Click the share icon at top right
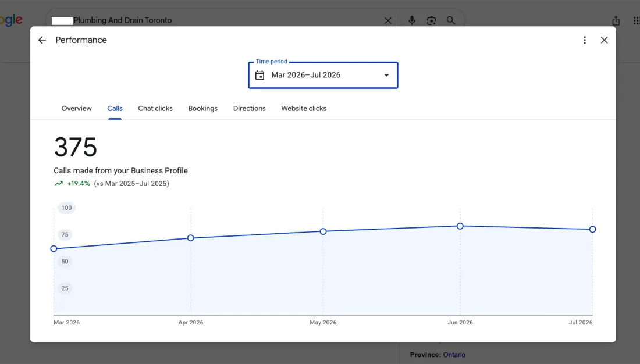The width and height of the screenshot is (640, 364). (616, 20)
